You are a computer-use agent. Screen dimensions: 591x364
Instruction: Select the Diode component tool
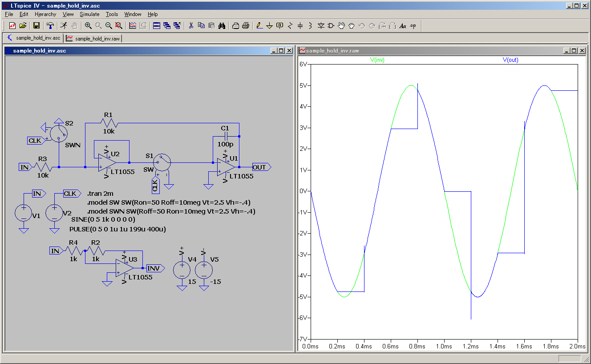click(x=321, y=26)
